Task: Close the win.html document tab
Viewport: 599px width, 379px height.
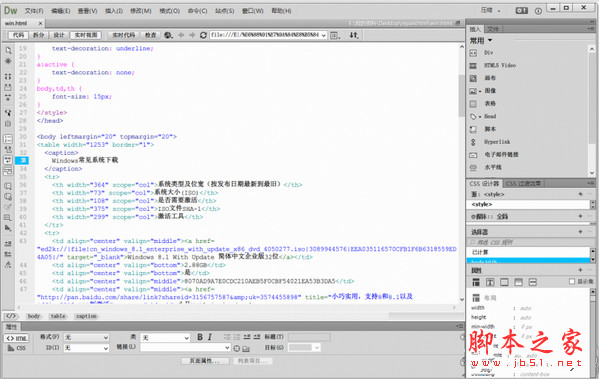Action: (x=40, y=23)
